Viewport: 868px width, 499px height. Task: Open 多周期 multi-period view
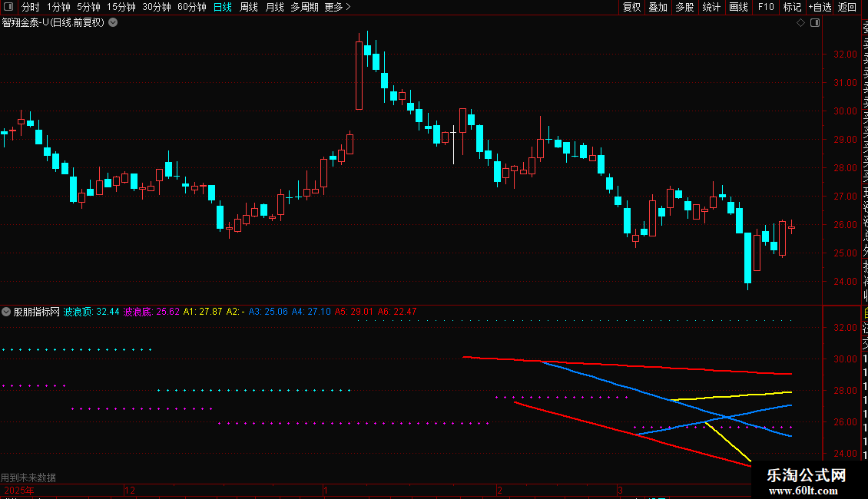coord(304,7)
